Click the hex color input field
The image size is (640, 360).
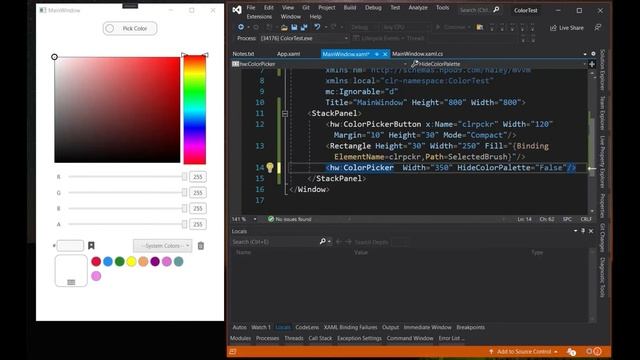pyautogui.click(x=70, y=246)
